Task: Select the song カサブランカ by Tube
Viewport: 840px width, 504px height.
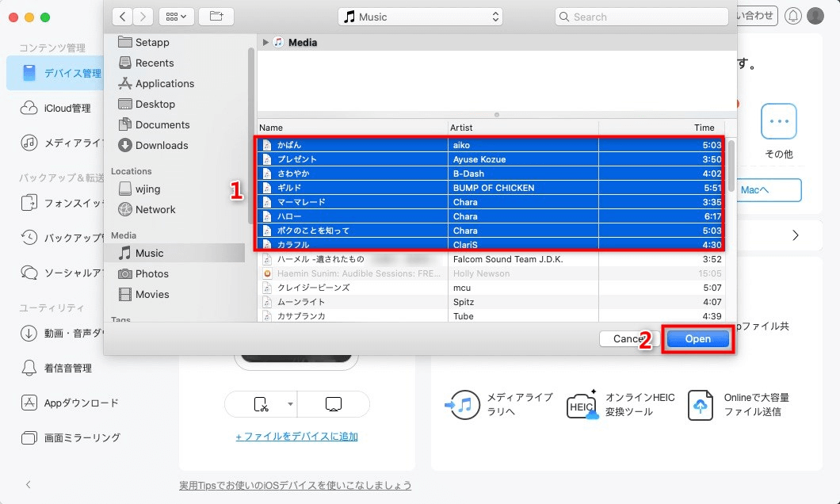Action: coord(490,316)
